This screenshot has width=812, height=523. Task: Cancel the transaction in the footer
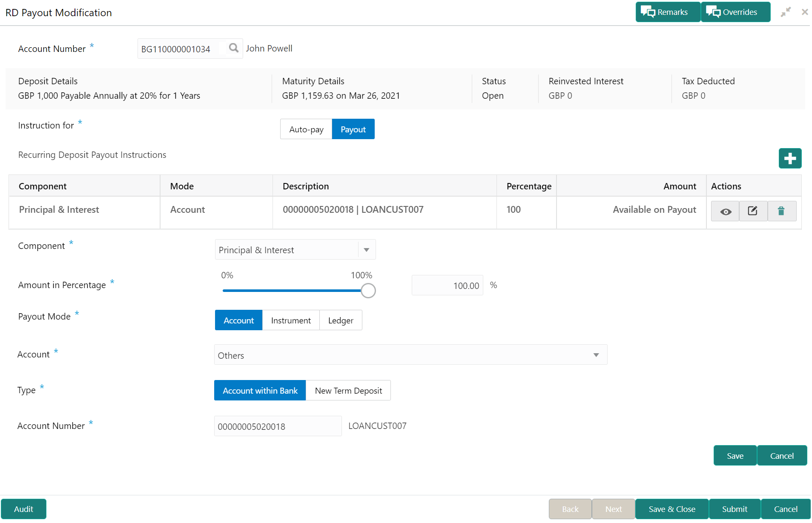coord(786,509)
